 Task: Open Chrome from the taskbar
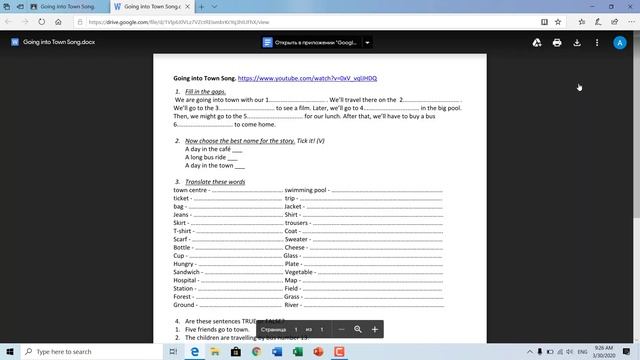coord(256,351)
